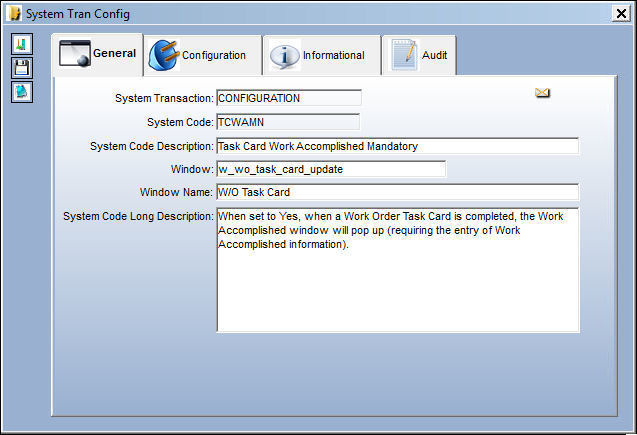Select the General tab
Image resolution: width=637 pixels, height=435 pixels.
point(98,54)
